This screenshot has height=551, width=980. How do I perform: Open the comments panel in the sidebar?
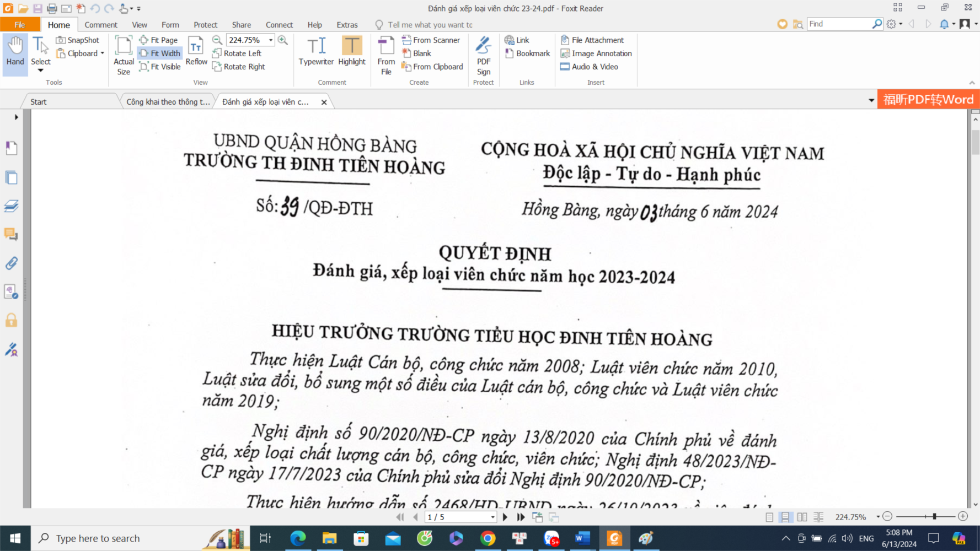click(11, 235)
